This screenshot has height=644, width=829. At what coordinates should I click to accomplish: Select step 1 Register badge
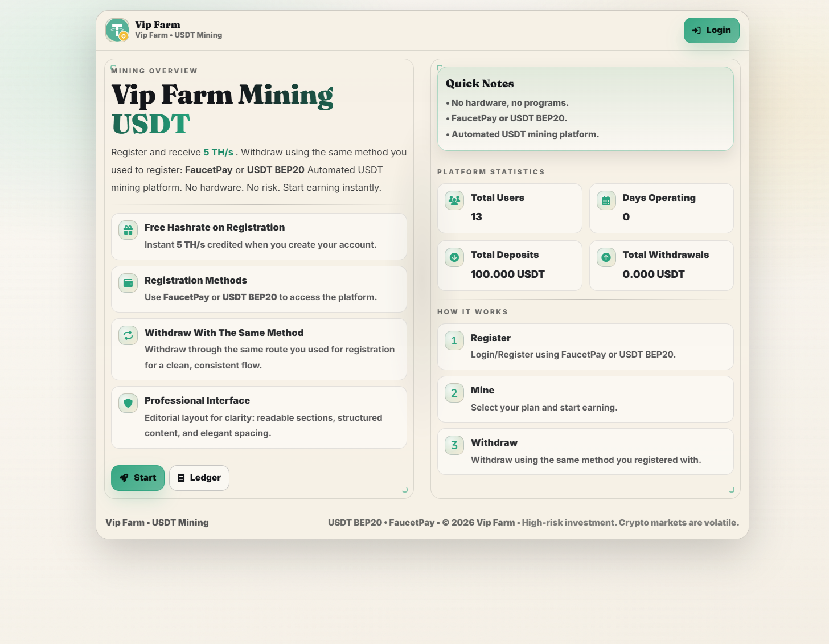click(454, 341)
